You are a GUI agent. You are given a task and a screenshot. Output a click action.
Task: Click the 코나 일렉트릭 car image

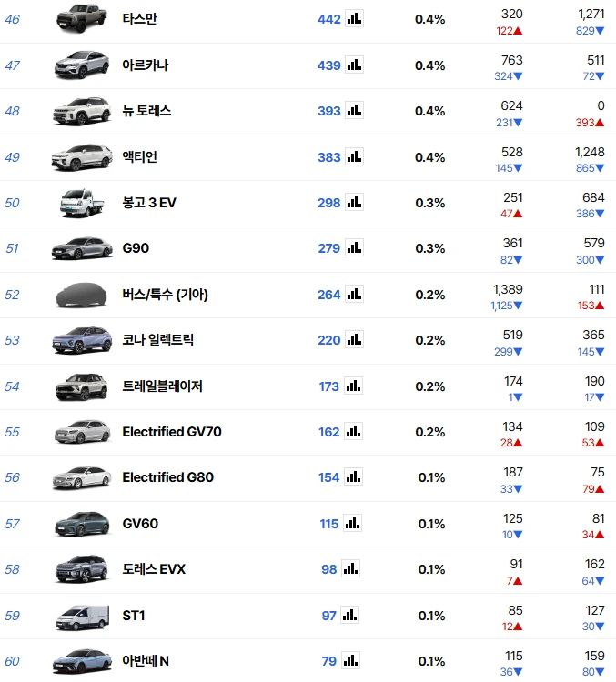(82, 340)
